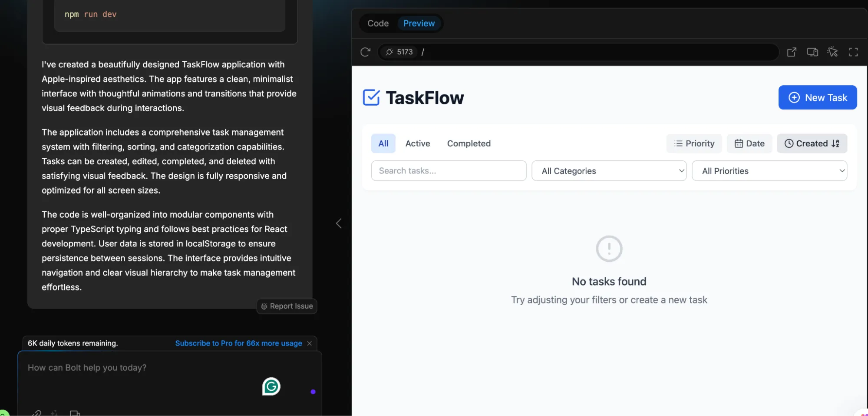Select the All filter
This screenshot has width=868, height=416.
pos(383,143)
